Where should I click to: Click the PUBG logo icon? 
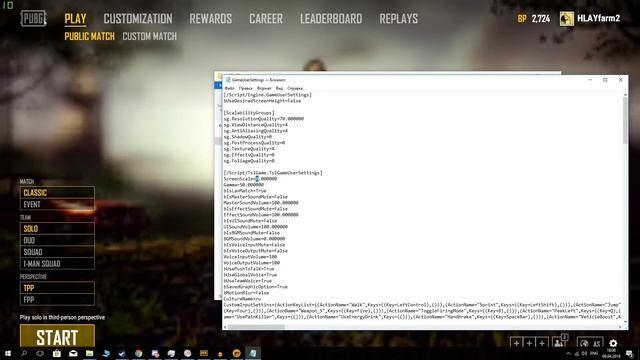point(33,18)
